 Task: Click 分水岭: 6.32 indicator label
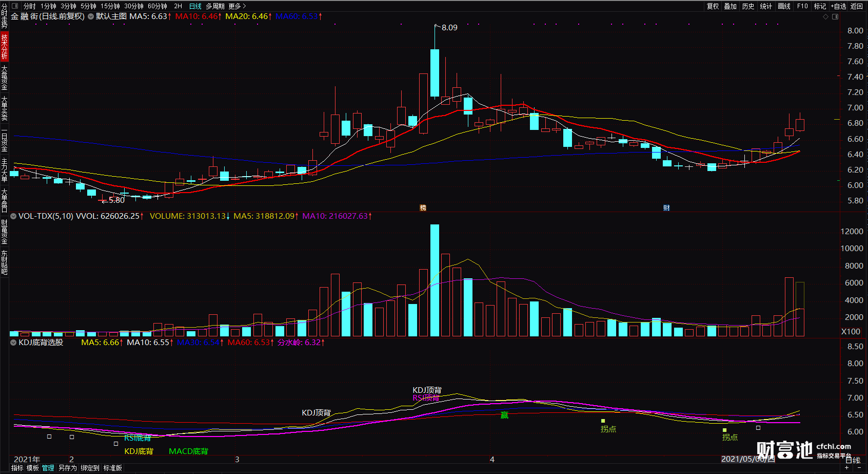(x=301, y=343)
